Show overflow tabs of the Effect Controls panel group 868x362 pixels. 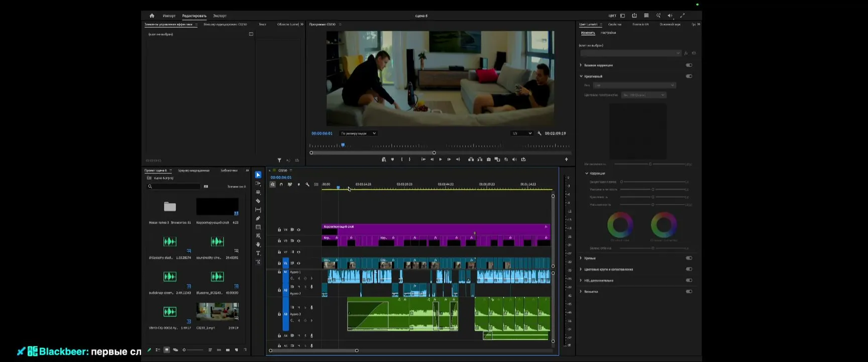302,24
